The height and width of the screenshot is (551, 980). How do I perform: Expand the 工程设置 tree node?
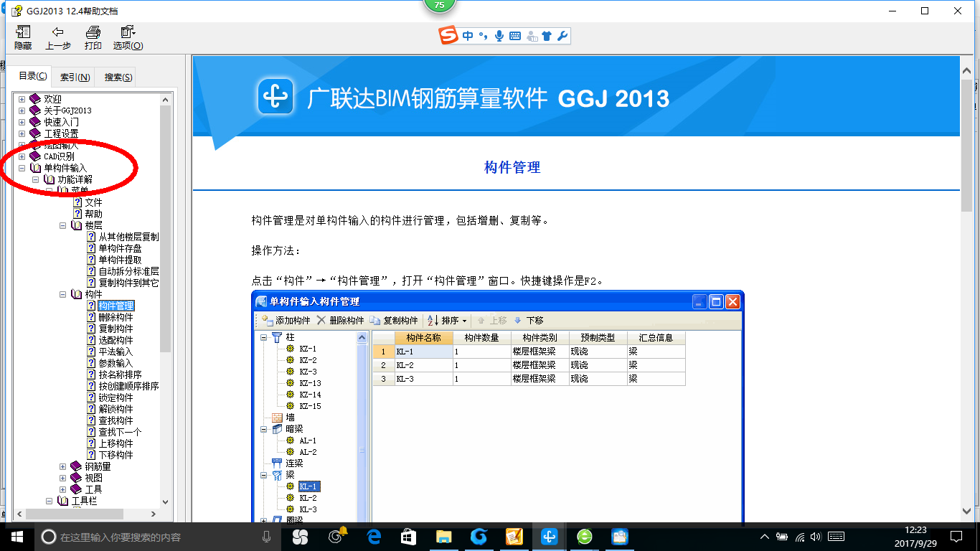pos(22,133)
